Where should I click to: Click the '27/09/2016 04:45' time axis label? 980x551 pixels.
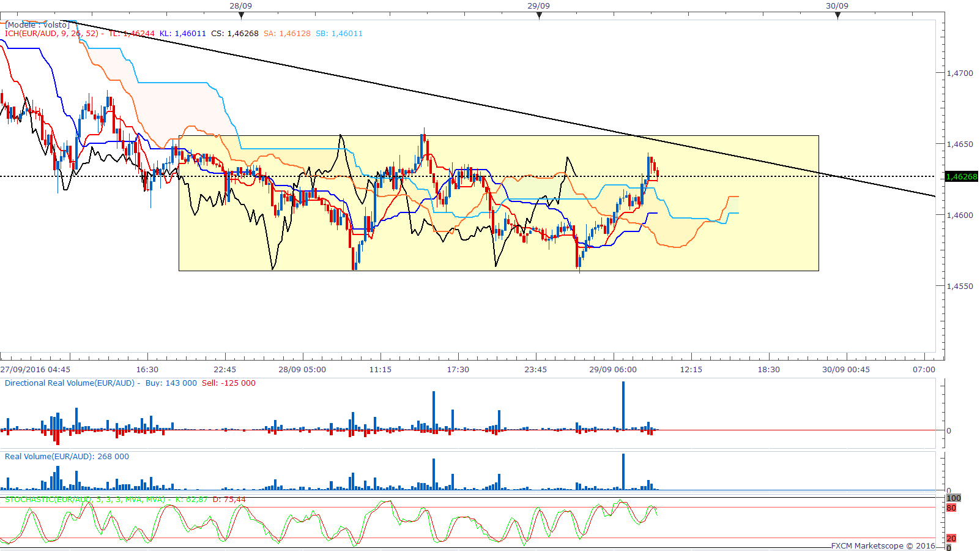(35, 369)
